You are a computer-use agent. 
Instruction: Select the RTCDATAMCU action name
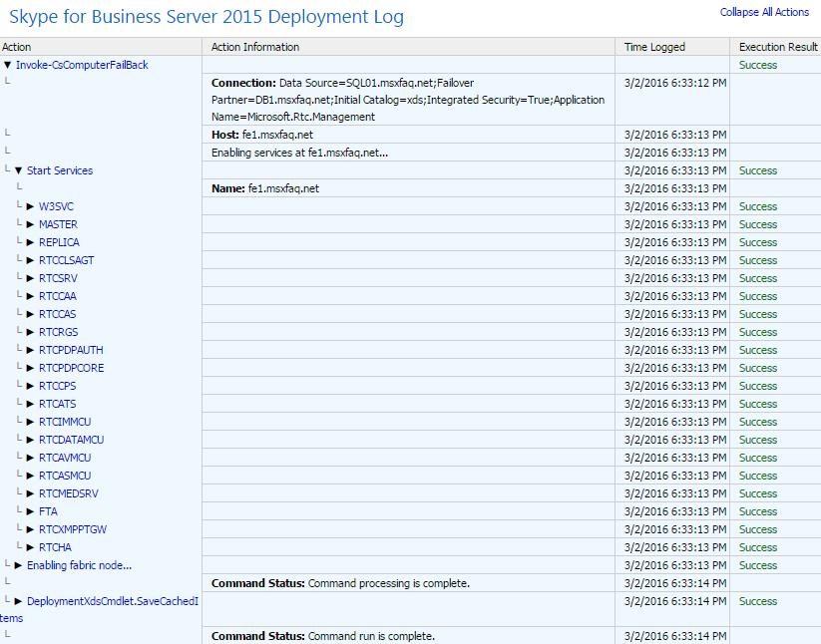71,440
